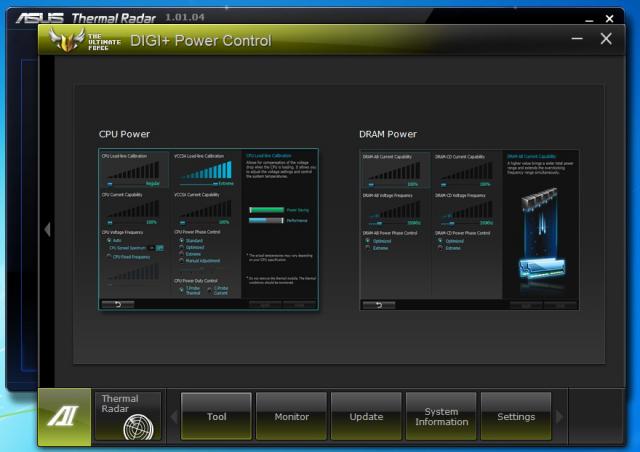The height and width of the screenshot is (452, 640).
Task: Click the left arrow beside the Tool button
Action: pos(174,416)
